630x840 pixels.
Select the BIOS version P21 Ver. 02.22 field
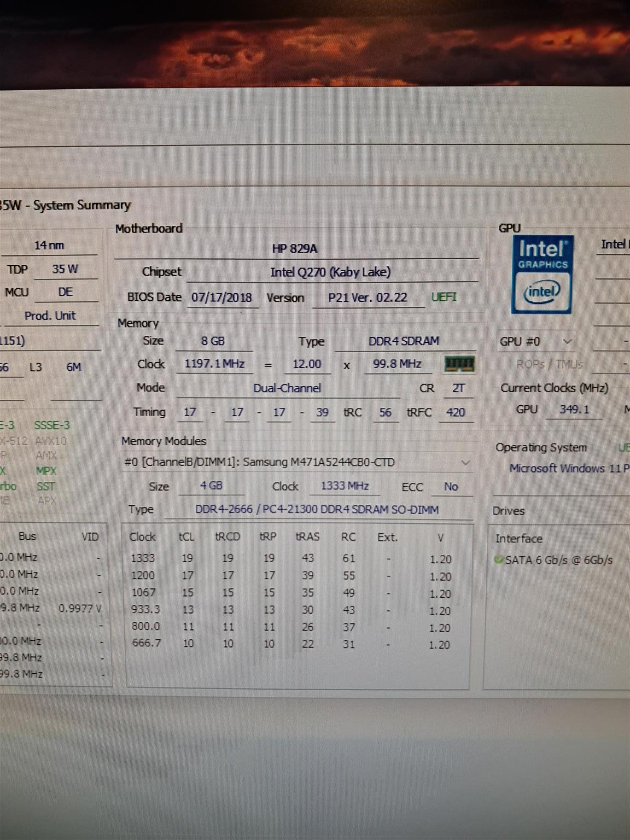click(367, 297)
